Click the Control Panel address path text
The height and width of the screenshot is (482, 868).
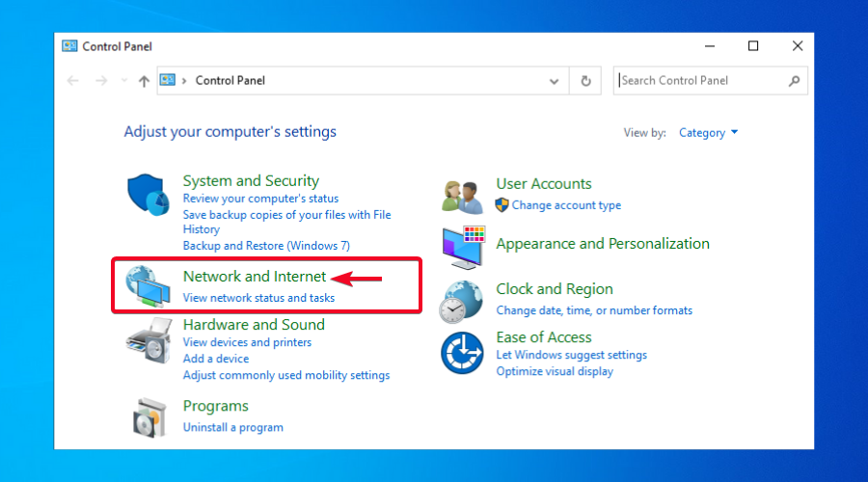click(231, 81)
